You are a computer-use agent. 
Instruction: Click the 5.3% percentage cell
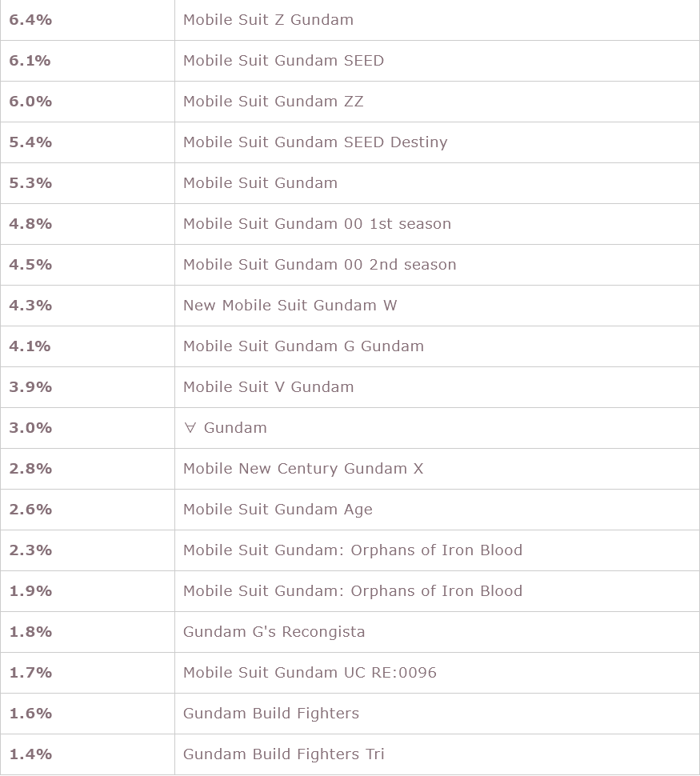88,183
